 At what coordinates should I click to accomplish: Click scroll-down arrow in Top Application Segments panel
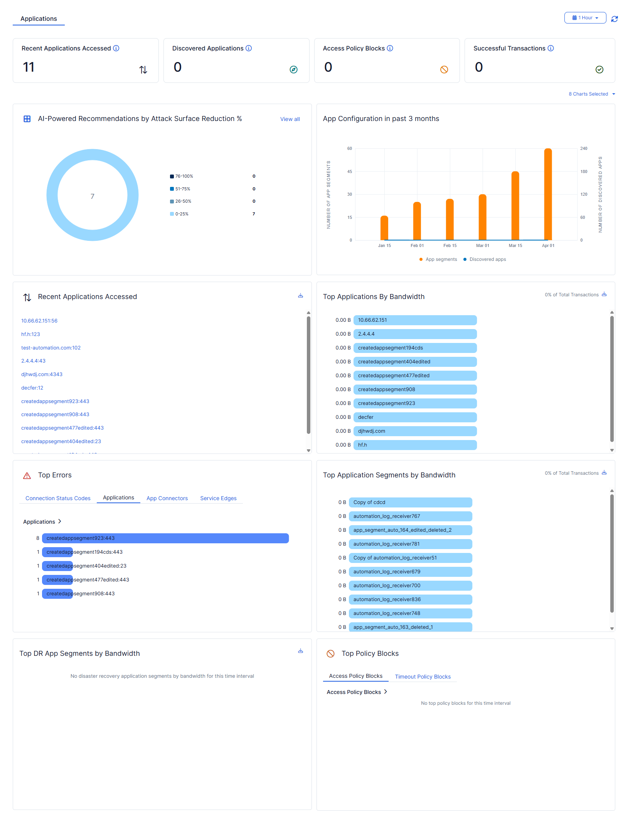coord(612,628)
